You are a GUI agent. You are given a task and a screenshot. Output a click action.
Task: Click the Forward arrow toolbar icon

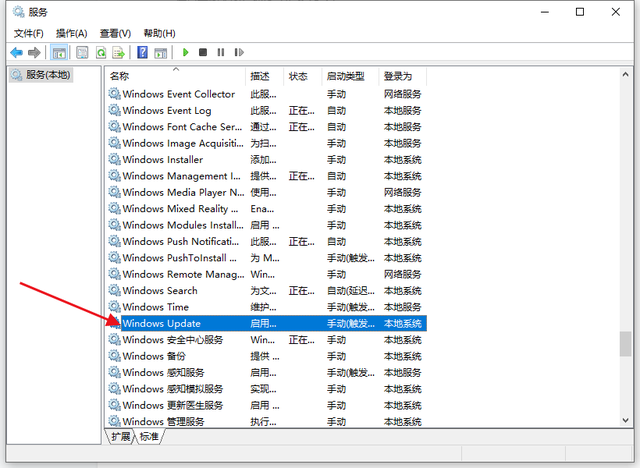pyautogui.click(x=34, y=53)
